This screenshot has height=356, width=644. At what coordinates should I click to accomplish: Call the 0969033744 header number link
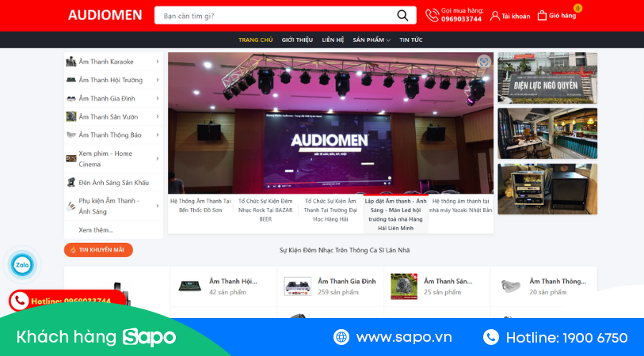tap(461, 19)
